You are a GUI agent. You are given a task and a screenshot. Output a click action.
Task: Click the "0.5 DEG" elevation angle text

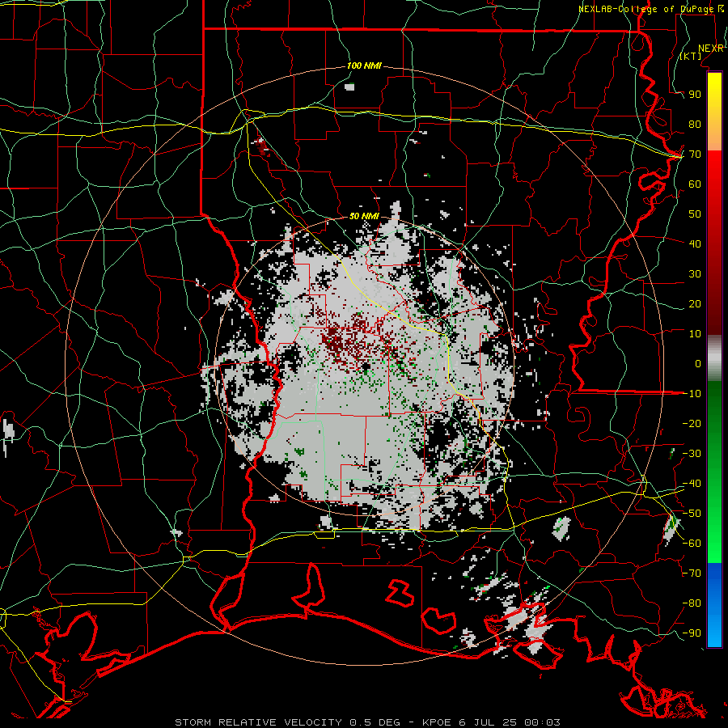point(375,722)
